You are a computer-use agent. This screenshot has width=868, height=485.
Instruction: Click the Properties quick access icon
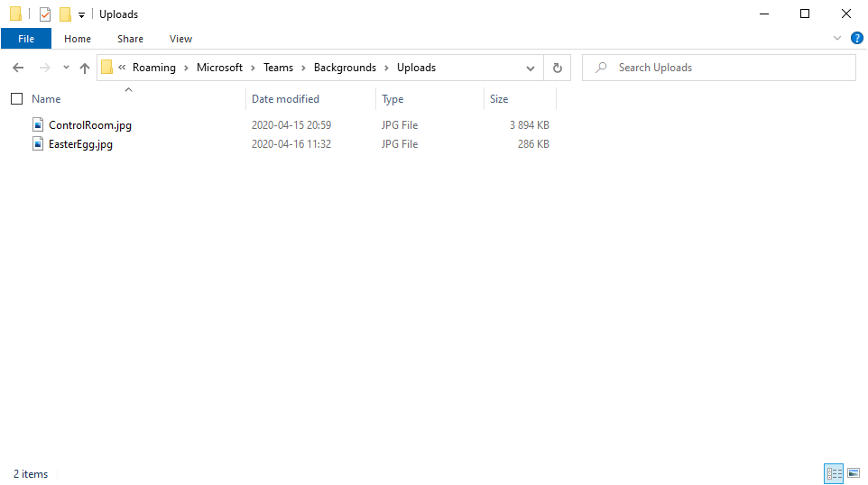click(x=45, y=14)
